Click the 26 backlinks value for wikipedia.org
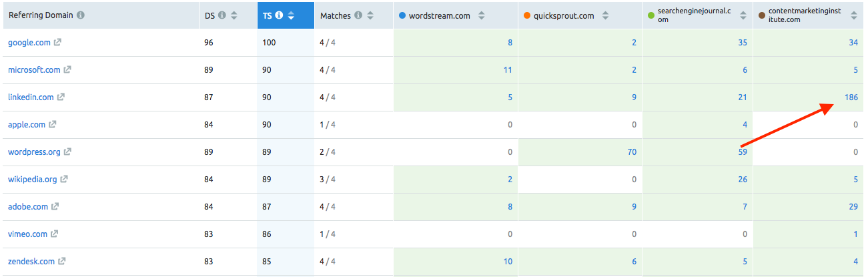The width and height of the screenshot is (868, 277). 743,180
